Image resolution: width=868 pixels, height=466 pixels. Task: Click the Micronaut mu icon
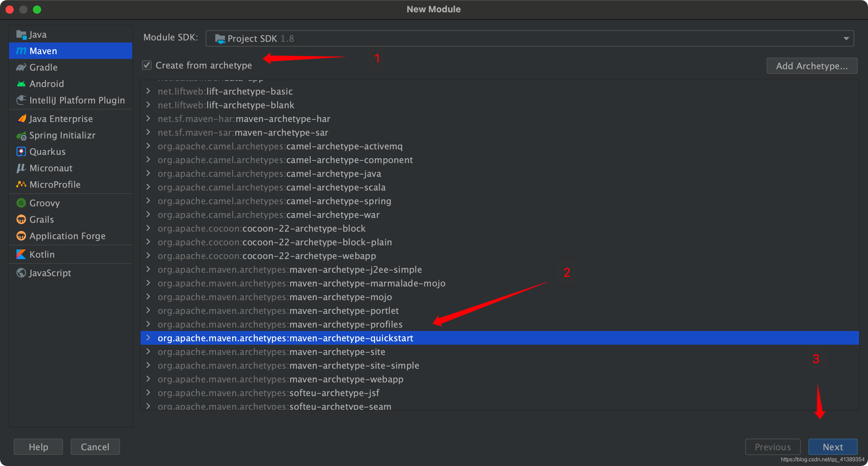pyautogui.click(x=21, y=168)
